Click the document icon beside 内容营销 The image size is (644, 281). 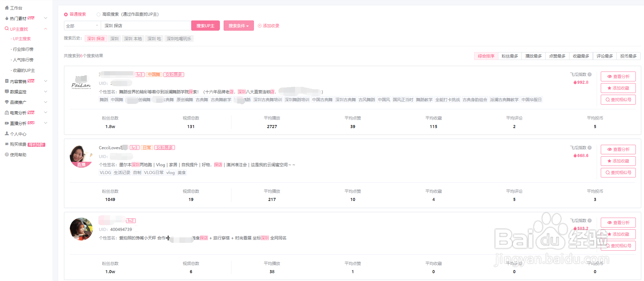coord(7,81)
